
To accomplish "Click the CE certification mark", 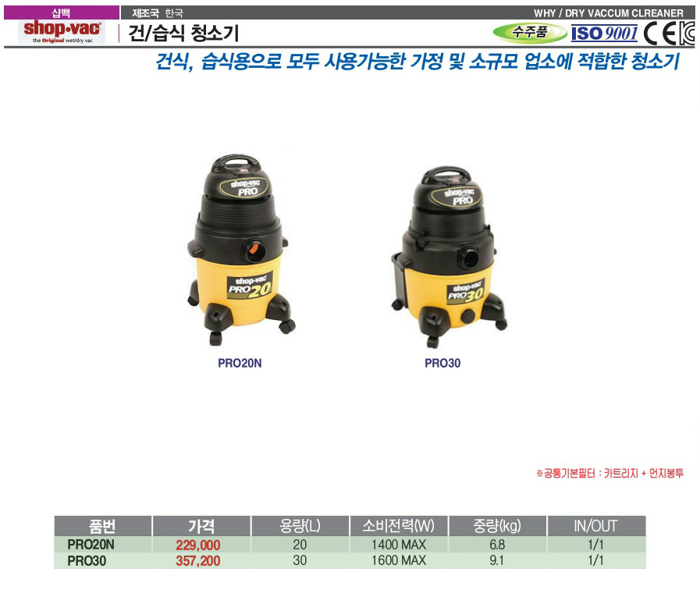I will (x=659, y=34).
